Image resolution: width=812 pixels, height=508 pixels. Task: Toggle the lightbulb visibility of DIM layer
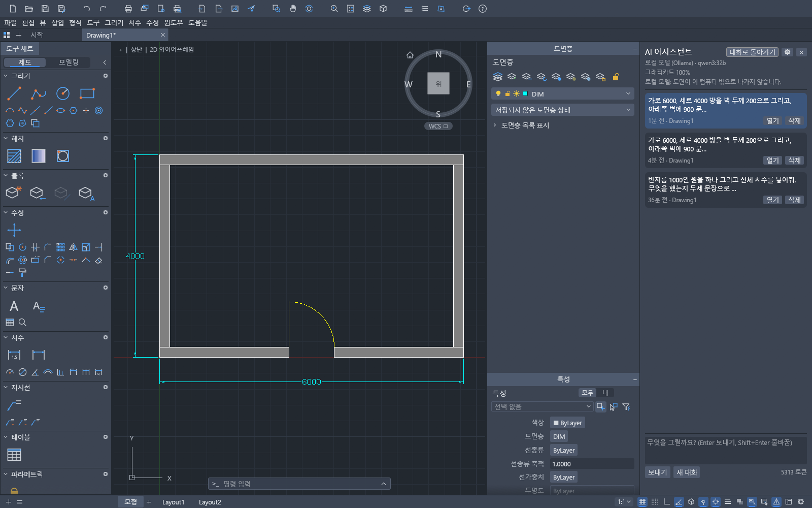[x=498, y=94]
